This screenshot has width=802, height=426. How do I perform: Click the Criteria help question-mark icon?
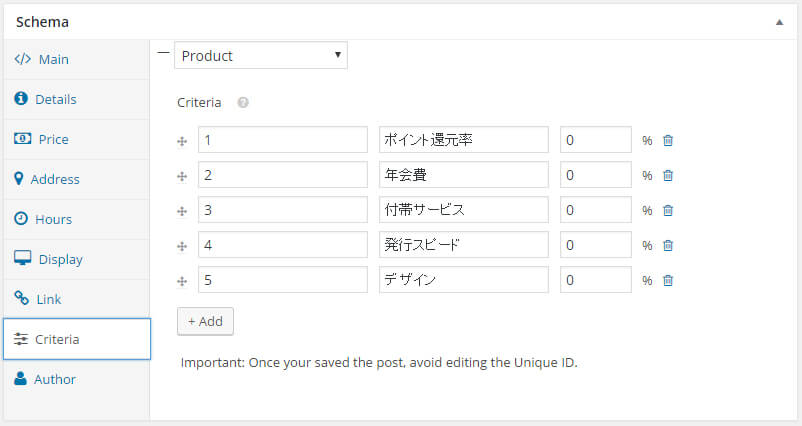pyautogui.click(x=243, y=102)
